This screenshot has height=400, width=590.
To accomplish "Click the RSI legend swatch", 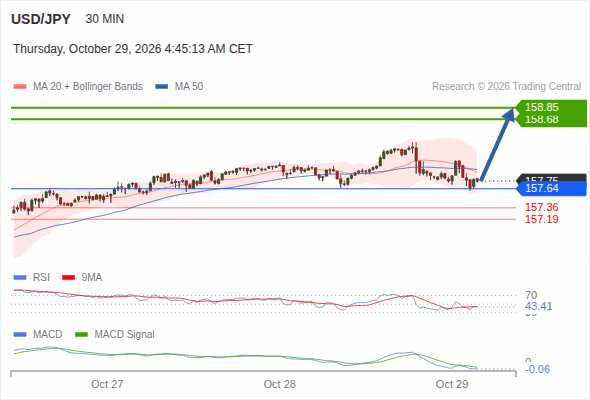I will (20, 278).
